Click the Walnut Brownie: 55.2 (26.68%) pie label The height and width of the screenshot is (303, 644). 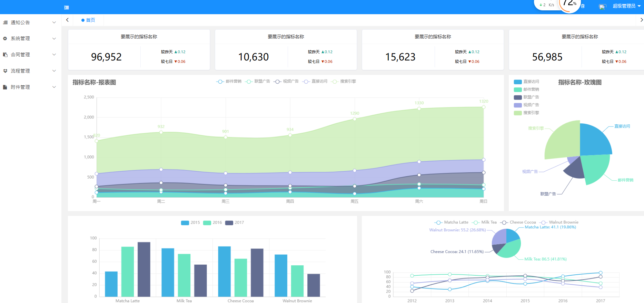click(457, 230)
